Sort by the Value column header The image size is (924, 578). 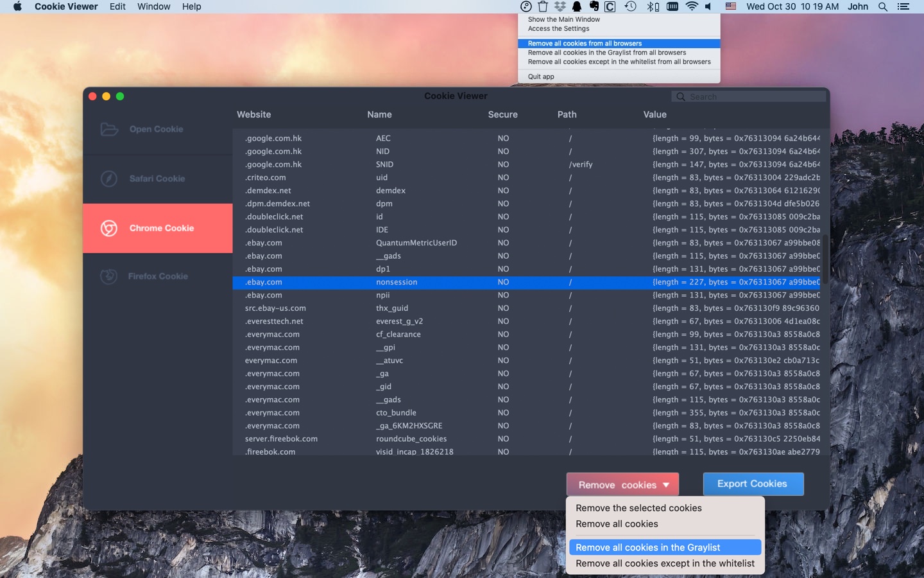pyautogui.click(x=655, y=114)
